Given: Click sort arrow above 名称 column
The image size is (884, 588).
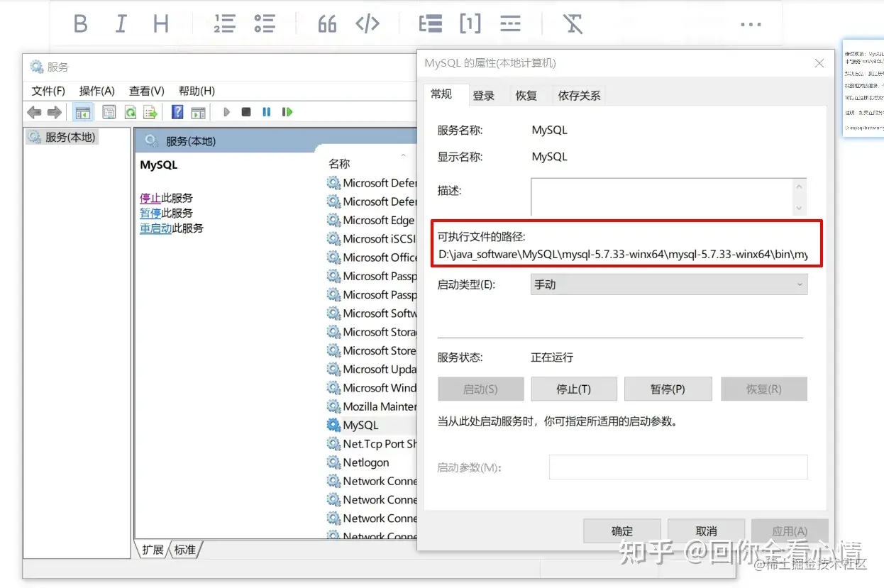Looking at the screenshot, I should click(403, 155).
